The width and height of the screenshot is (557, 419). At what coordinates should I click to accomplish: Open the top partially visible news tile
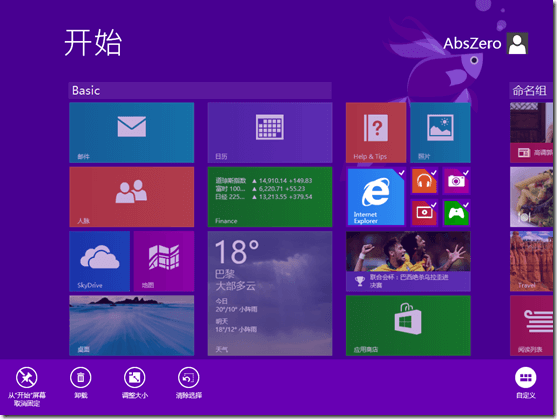click(x=531, y=133)
